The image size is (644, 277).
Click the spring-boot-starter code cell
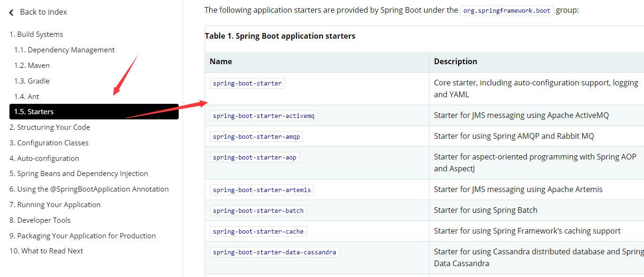[248, 84]
